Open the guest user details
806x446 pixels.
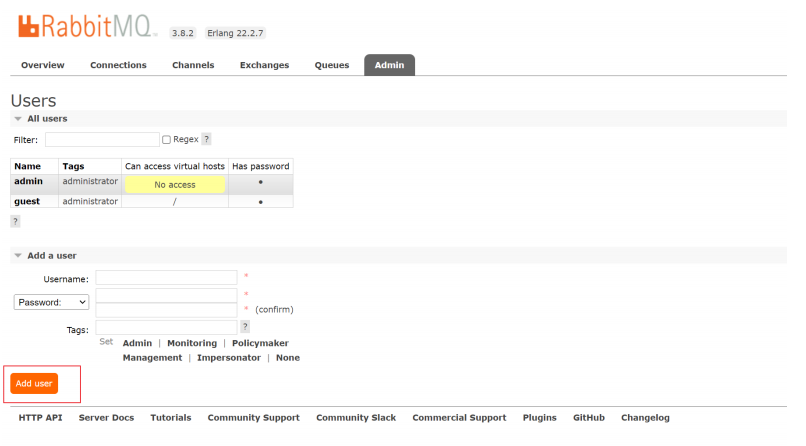coord(27,201)
